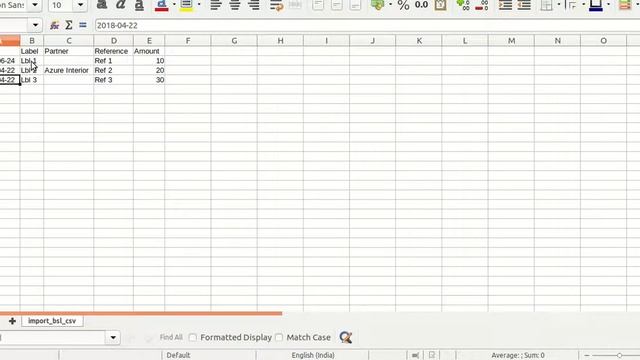Apply the dark blue border color
The image size is (640, 360).
[596, 5]
